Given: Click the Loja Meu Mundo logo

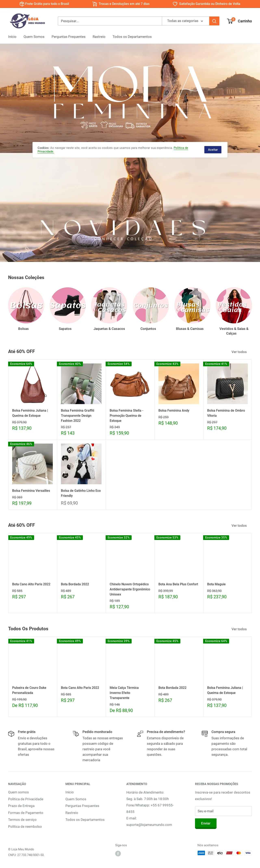Looking at the screenshot, I should tap(28, 21).
